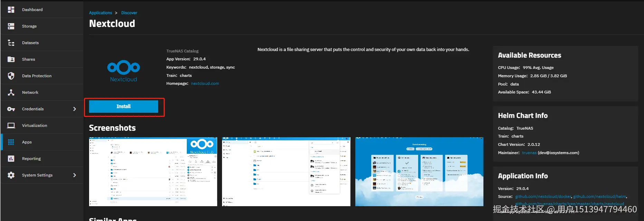Screen dimensions: 644x221
Task: Click the Reporting chart icon
Action: pyautogui.click(x=11, y=159)
